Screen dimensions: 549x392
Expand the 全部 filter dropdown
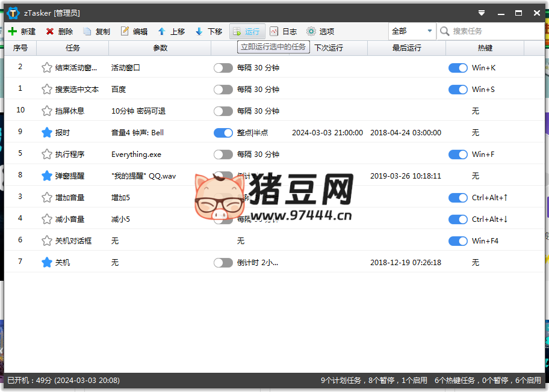coord(429,31)
